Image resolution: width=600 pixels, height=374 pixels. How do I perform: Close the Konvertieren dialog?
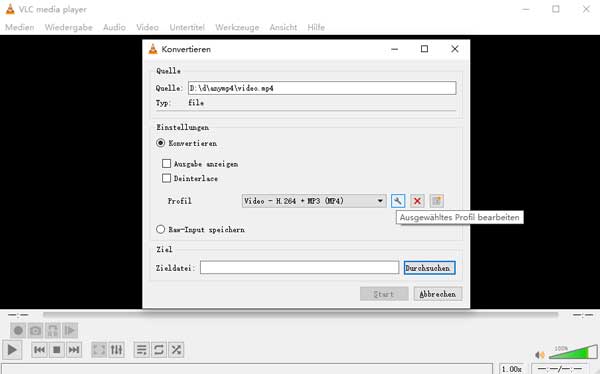click(455, 49)
